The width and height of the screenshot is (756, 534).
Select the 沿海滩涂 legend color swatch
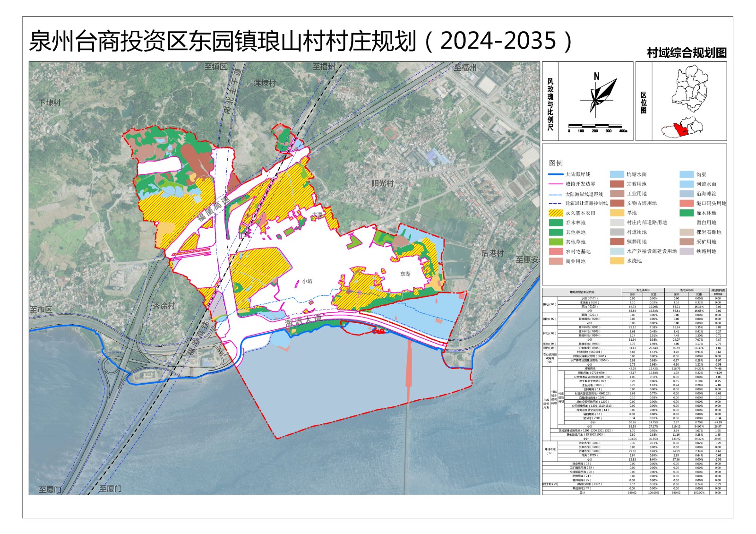click(686, 194)
